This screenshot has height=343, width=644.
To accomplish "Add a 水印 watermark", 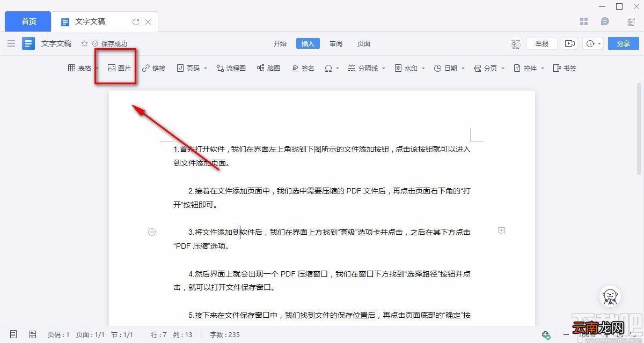I will tap(406, 69).
